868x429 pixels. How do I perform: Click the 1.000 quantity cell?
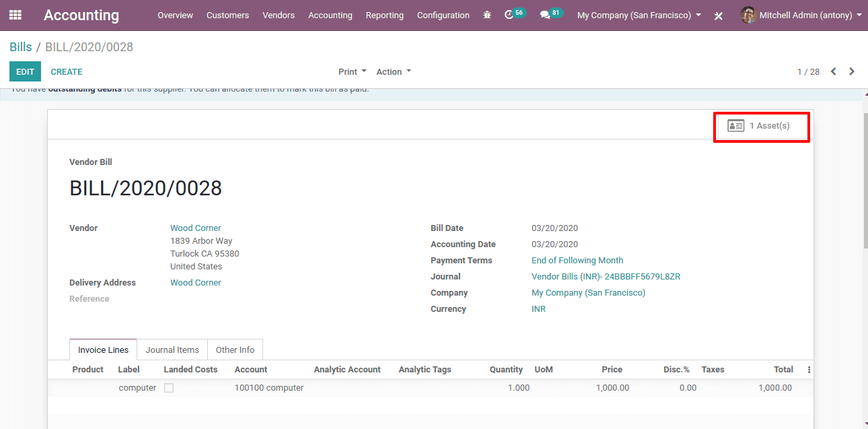pos(519,388)
